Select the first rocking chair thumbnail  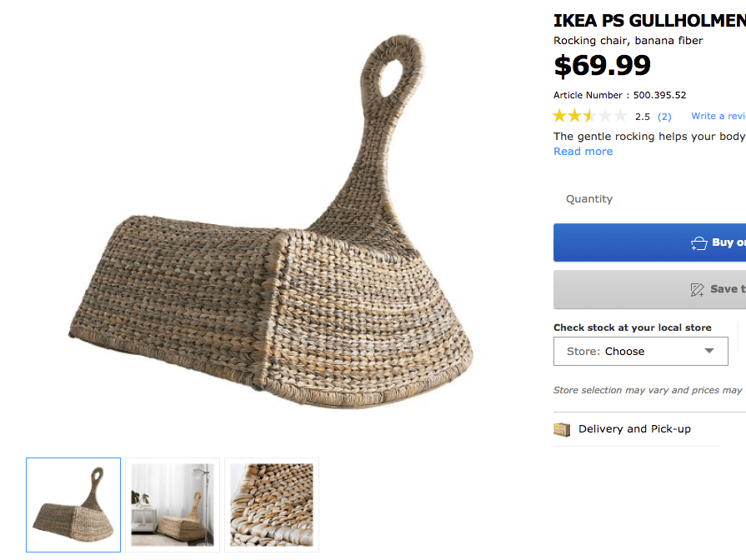pos(73,505)
